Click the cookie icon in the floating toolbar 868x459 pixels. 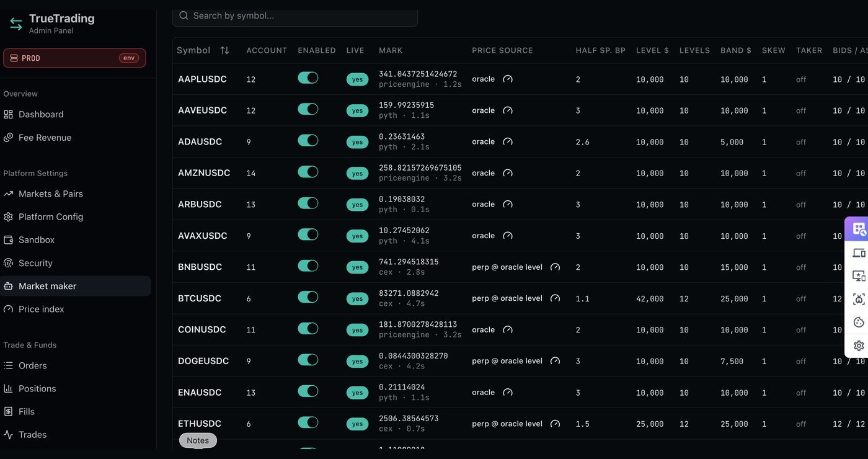(859, 322)
